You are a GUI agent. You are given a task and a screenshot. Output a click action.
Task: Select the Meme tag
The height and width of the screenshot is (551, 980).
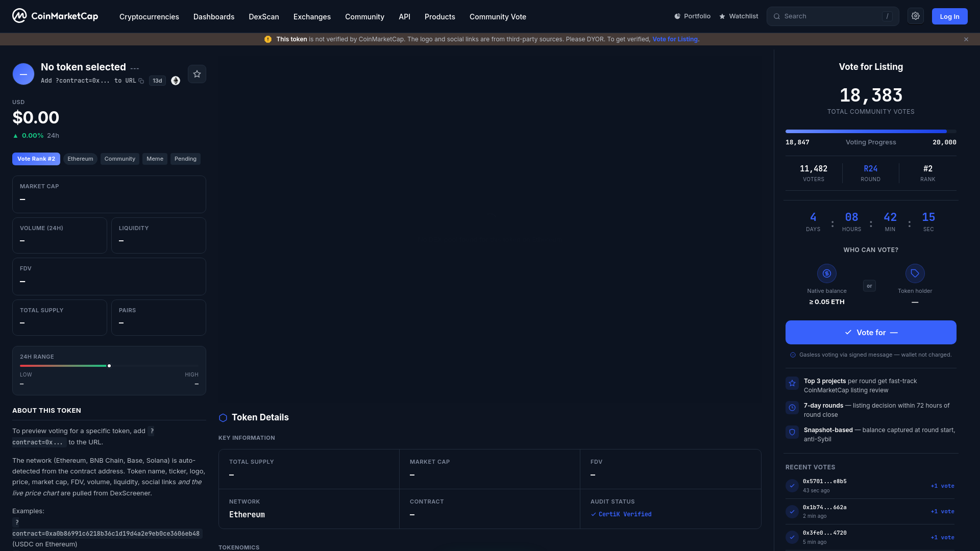(x=155, y=159)
